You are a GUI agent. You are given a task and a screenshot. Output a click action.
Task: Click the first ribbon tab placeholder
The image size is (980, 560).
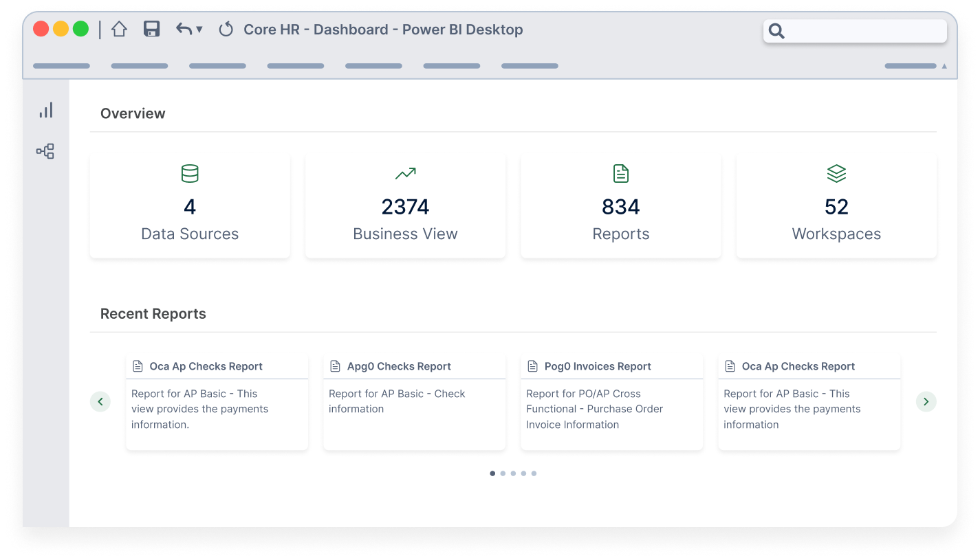click(61, 66)
